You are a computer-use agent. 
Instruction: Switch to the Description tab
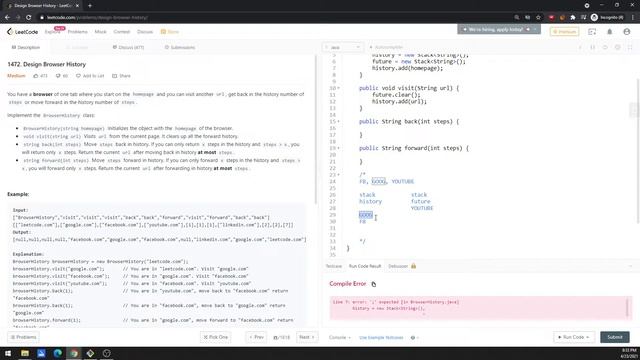26,47
